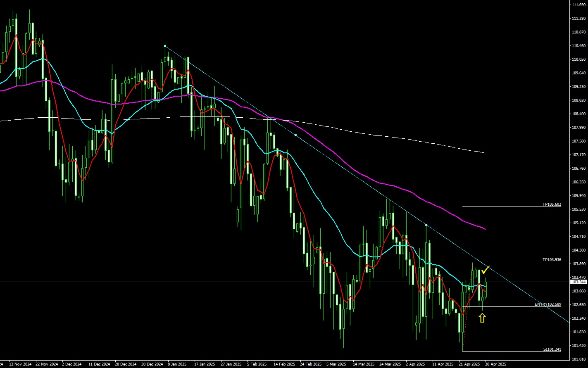Click the 20 Dec 2024 date label
This screenshot has height=368, width=588.
126,365
